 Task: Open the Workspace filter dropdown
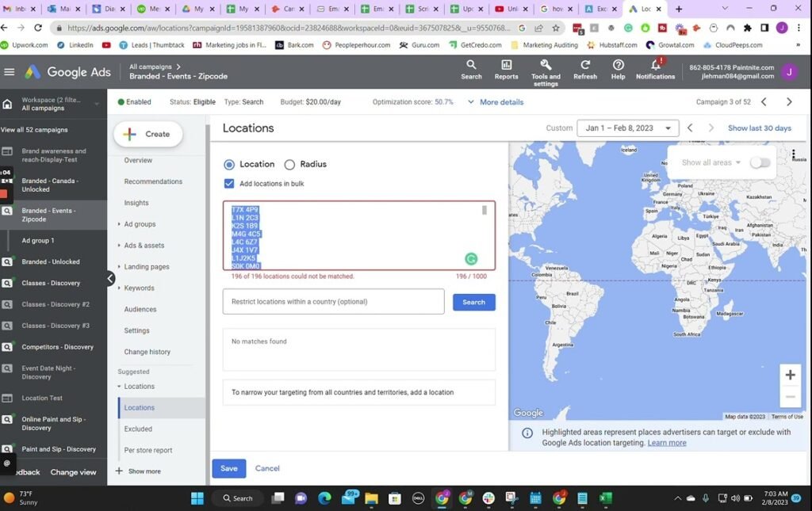96,104
